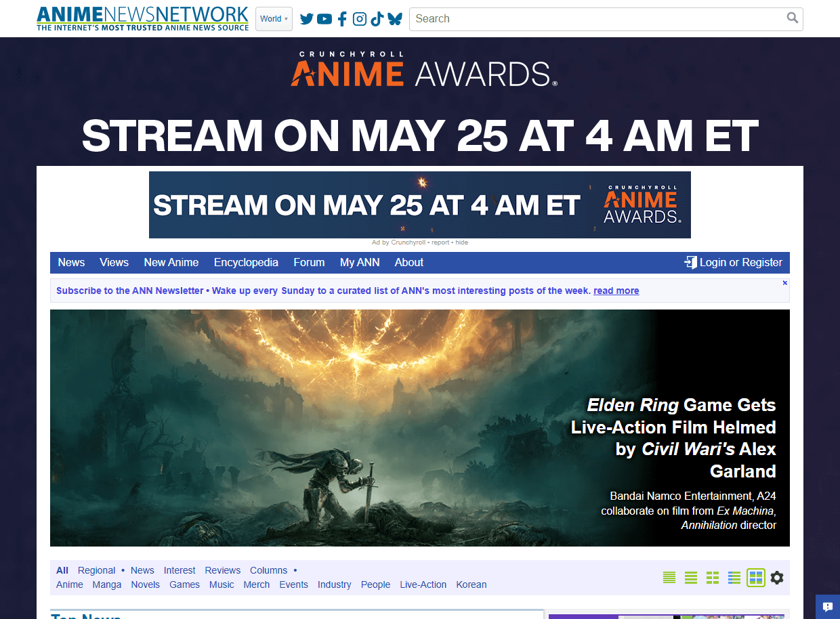Open ANN's Bluesky butterfly icon

click(x=395, y=19)
